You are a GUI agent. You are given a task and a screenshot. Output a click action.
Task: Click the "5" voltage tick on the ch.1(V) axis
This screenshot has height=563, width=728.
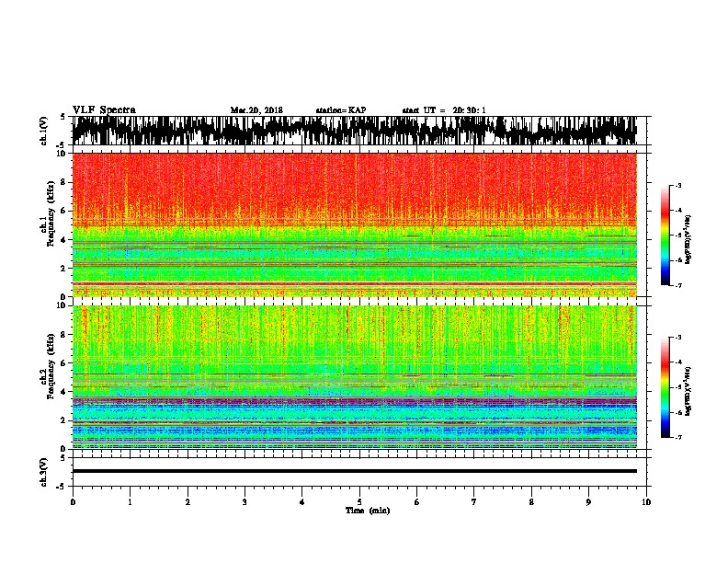(63, 117)
